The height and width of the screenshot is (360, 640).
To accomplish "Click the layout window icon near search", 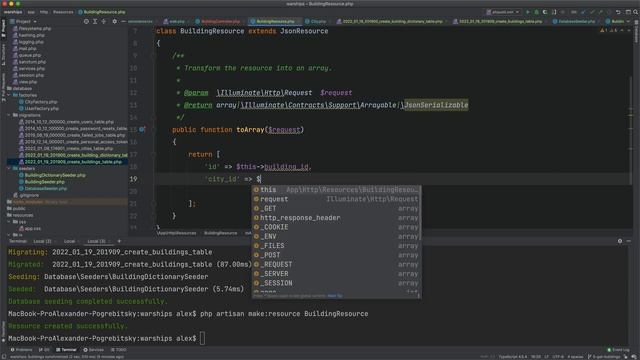I will click(628, 12).
